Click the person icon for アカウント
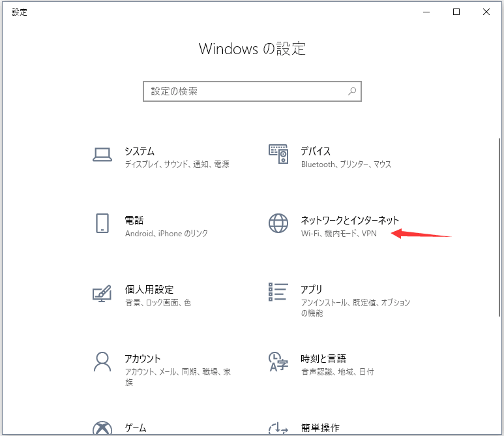Viewport: 504px width, 436px height. pyautogui.click(x=102, y=362)
